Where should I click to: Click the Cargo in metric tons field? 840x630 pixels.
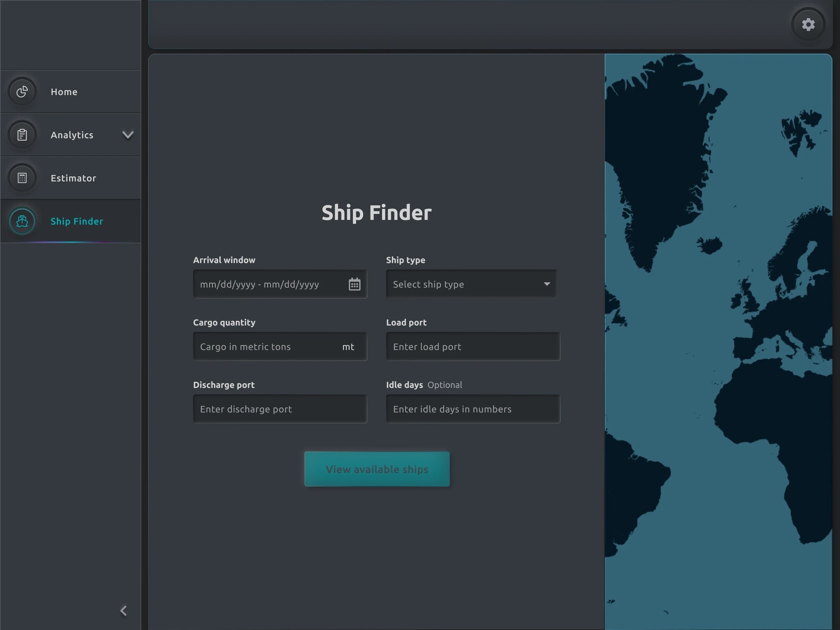[x=266, y=347]
